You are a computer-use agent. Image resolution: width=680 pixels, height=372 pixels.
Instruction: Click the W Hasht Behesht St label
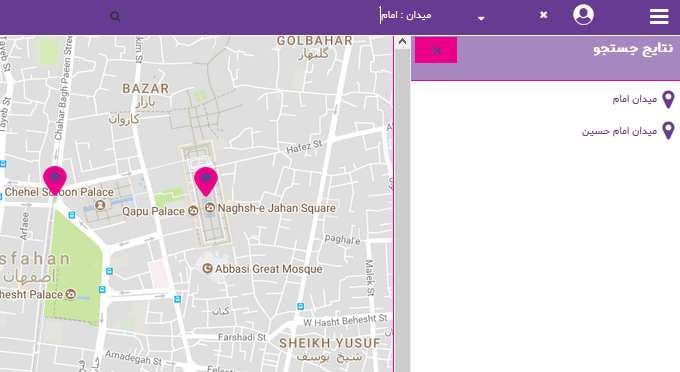click(x=345, y=321)
